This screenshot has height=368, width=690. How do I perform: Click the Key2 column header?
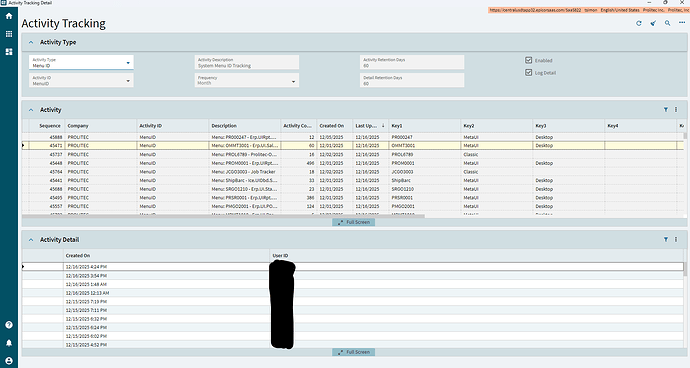496,125
